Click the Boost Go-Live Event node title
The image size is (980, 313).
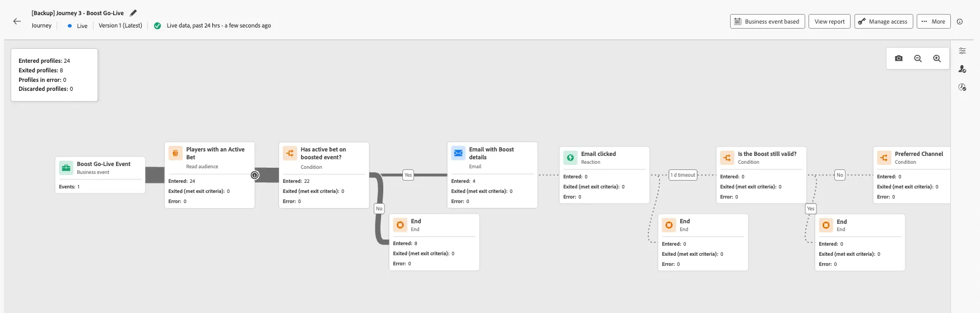click(x=104, y=164)
